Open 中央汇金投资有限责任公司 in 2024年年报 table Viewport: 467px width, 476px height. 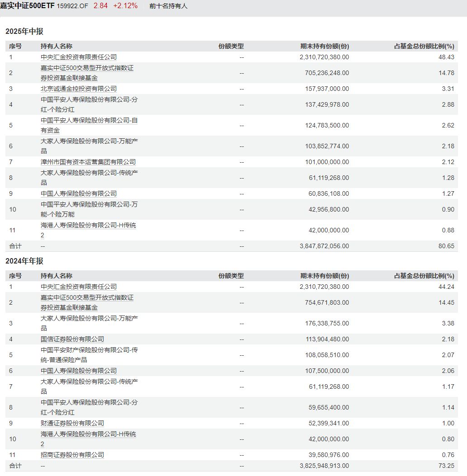pyautogui.click(x=78, y=287)
